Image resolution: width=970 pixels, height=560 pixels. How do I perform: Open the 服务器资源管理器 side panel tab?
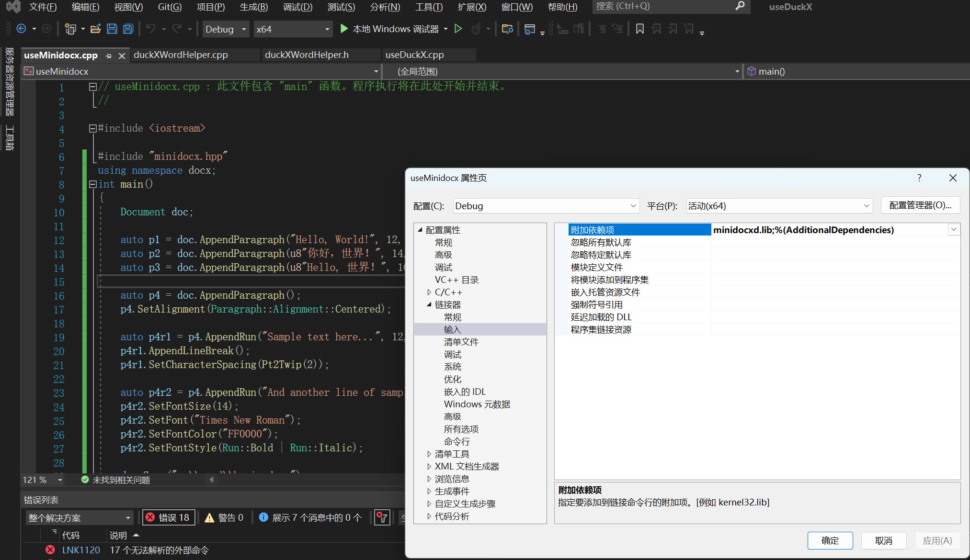click(x=10, y=82)
